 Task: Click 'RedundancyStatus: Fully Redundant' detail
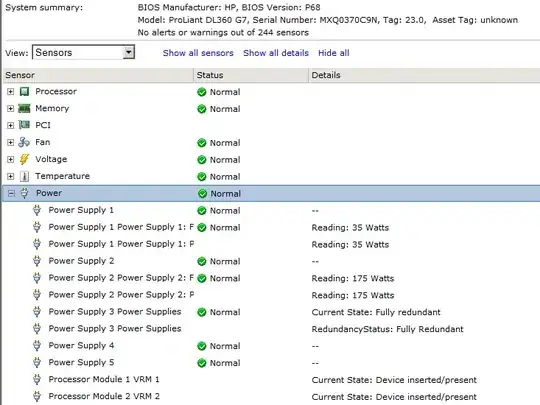tap(387, 329)
